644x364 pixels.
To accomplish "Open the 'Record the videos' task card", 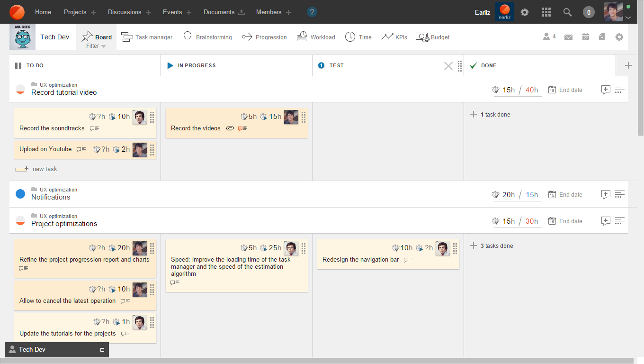I will 196,128.
